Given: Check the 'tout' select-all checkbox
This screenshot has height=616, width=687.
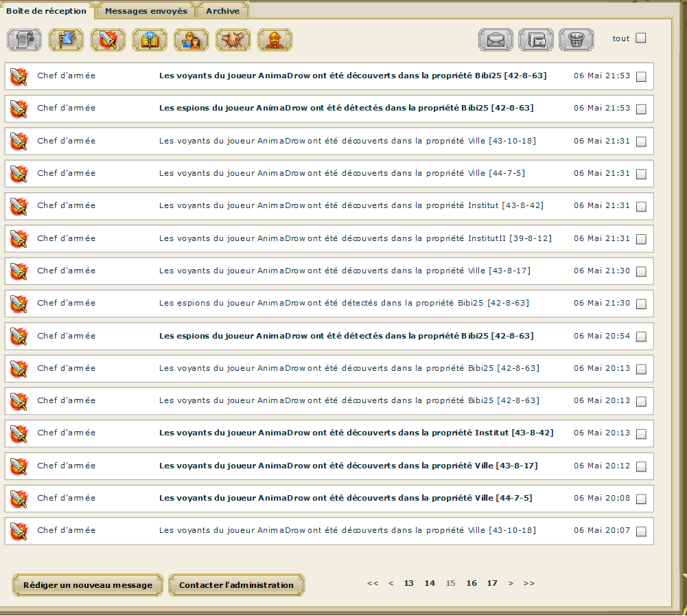Looking at the screenshot, I should click(640, 38).
